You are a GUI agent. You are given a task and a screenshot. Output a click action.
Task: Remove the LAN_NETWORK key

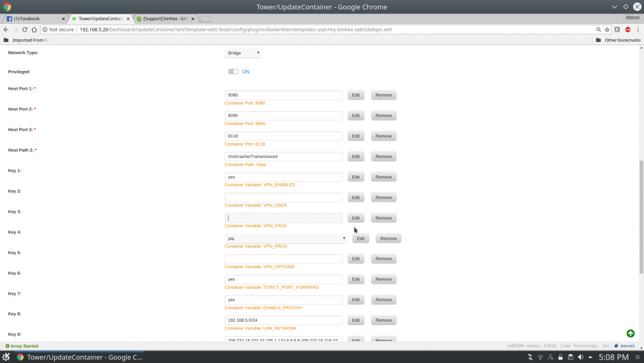tap(384, 320)
